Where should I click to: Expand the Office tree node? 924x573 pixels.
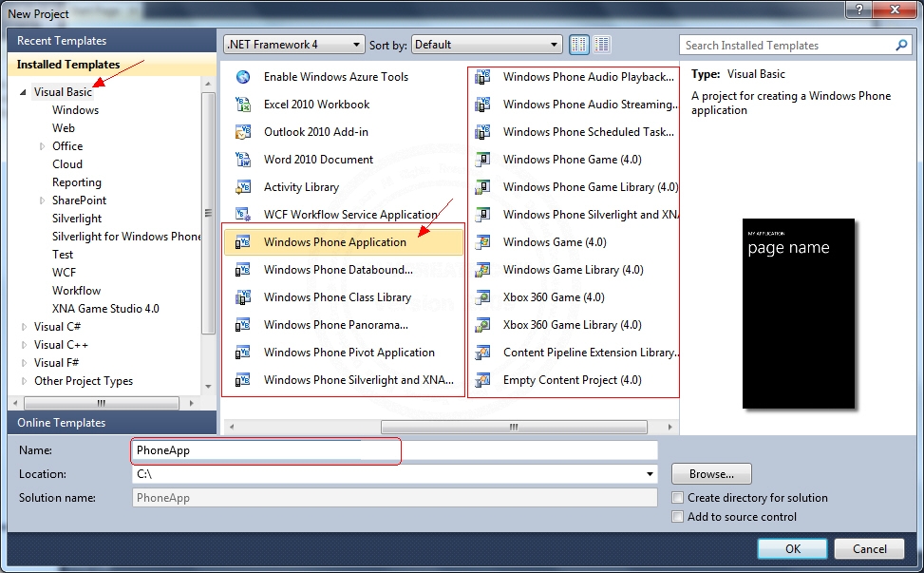click(42, 146)
